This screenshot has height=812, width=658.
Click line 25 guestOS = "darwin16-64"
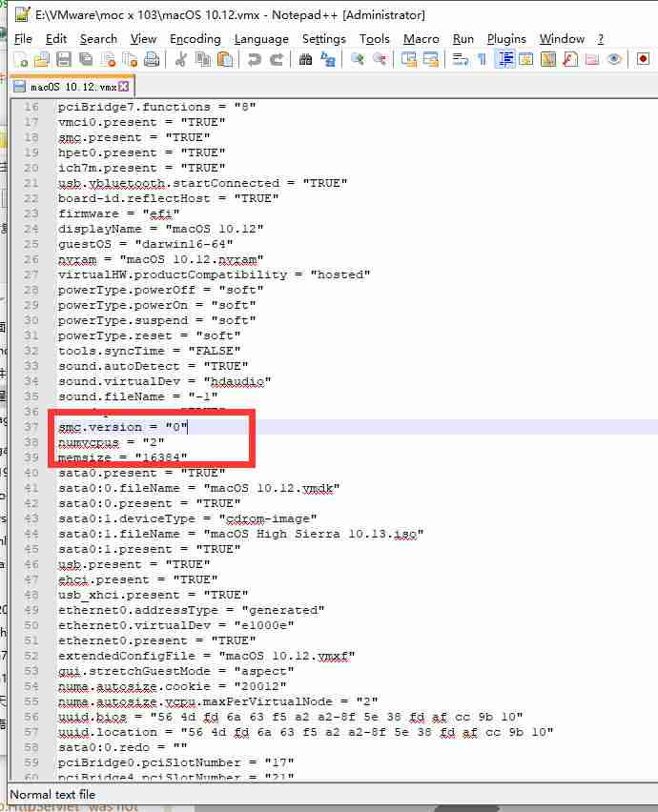(145, 244)
